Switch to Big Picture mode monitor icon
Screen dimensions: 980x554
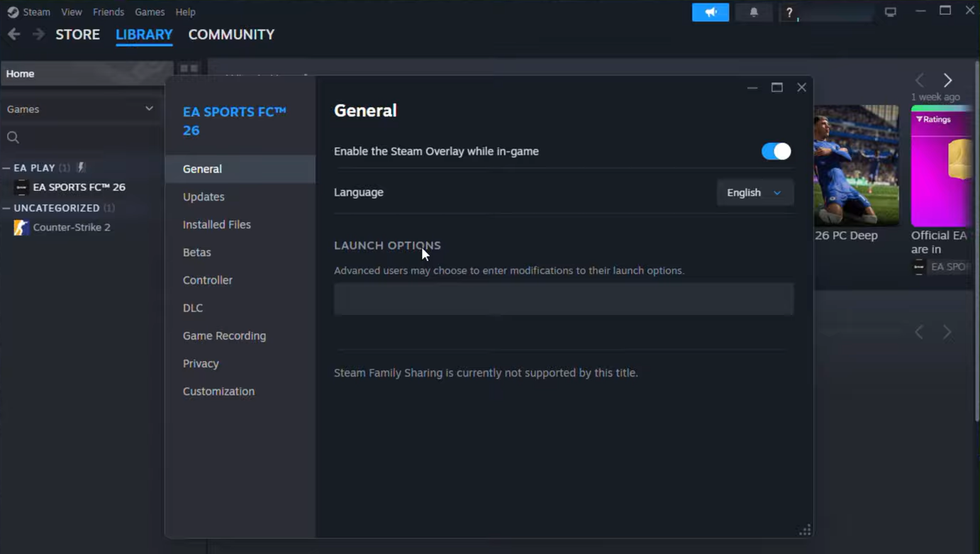tap(891, 12)
